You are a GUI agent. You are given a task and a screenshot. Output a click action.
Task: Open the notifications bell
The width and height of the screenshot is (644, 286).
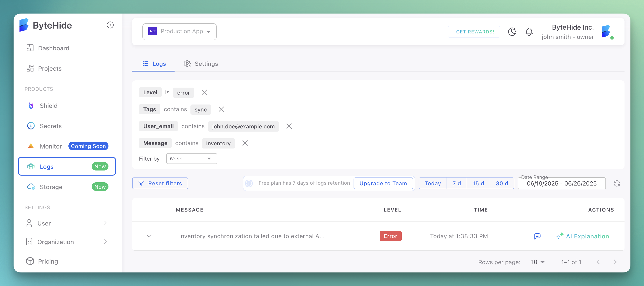tap(529, 32)
